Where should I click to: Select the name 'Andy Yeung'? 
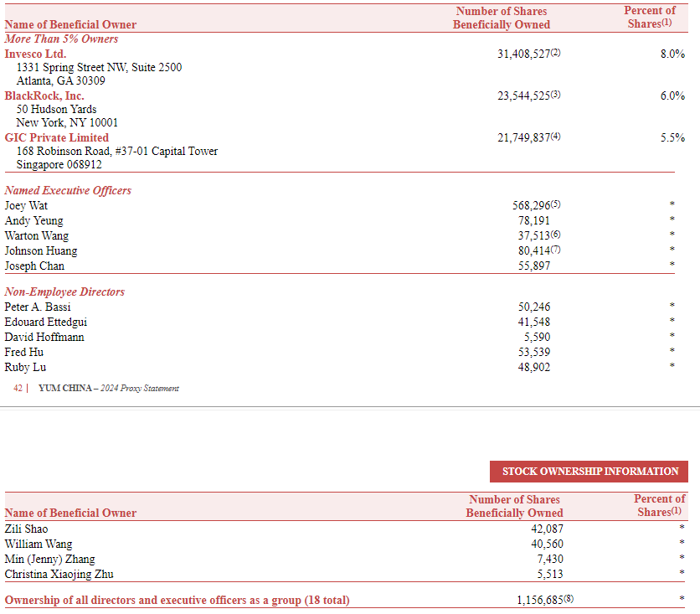[x=34, y=221]
